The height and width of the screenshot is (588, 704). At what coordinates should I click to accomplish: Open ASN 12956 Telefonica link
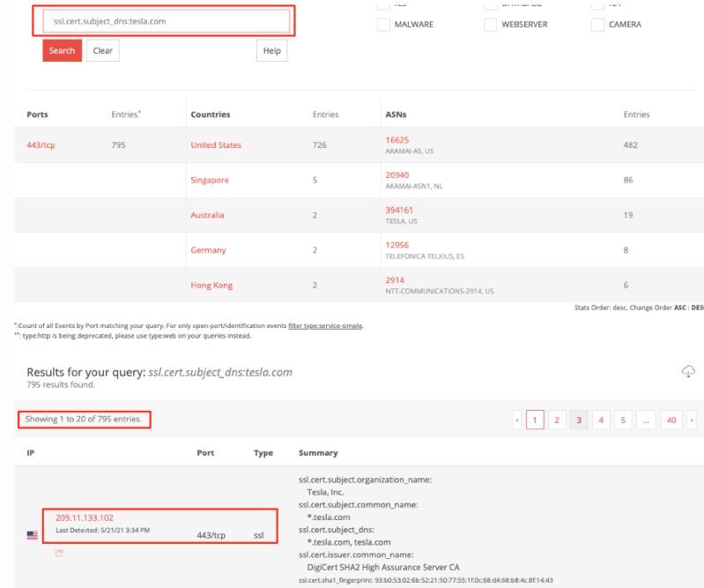point(396,245)
